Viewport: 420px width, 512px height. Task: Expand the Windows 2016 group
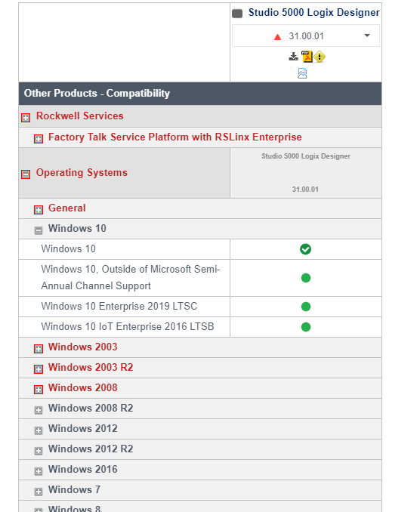39,471
